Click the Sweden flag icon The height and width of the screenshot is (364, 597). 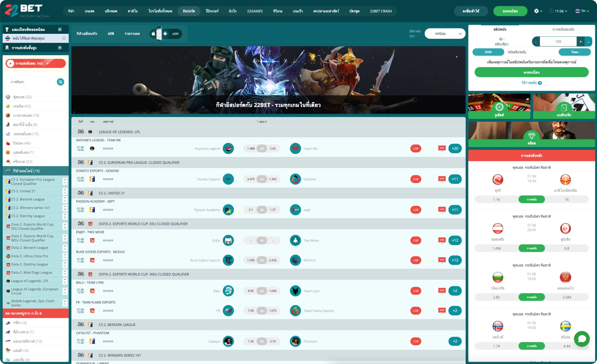[x=565, y=326]
